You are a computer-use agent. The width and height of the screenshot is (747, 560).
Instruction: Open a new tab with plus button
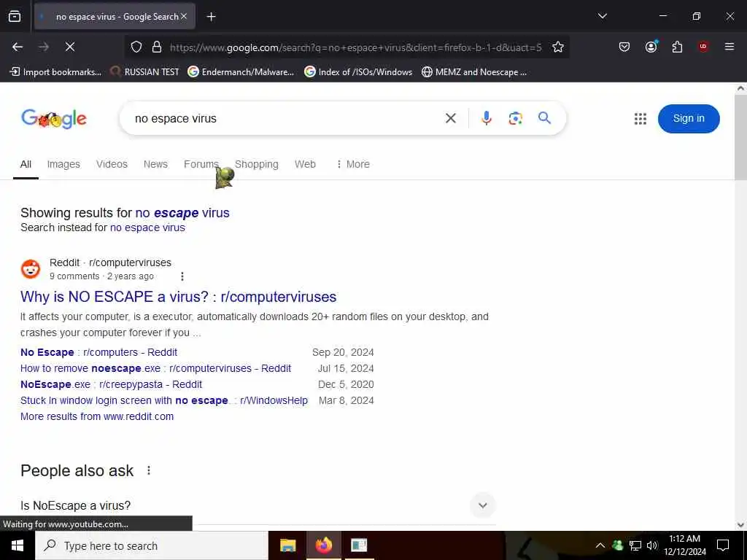tap(211, 17)
